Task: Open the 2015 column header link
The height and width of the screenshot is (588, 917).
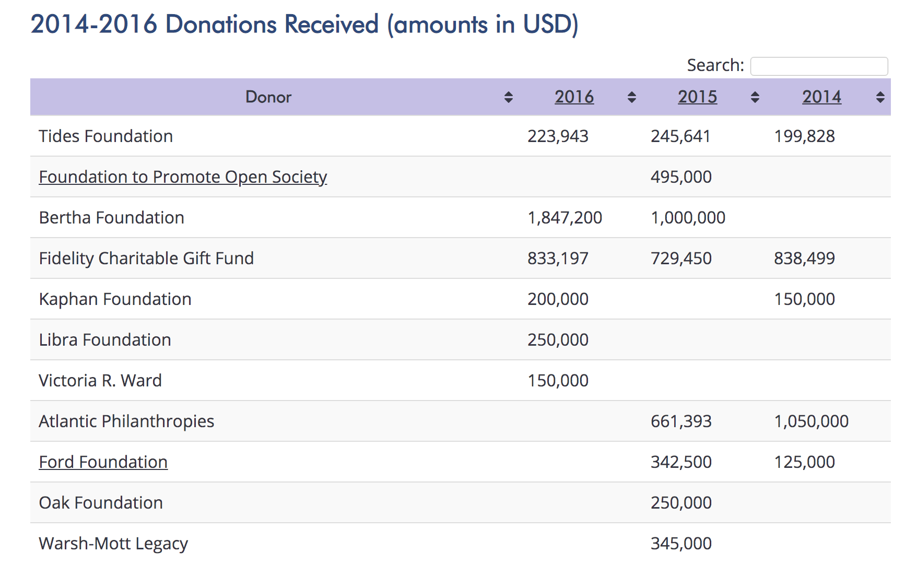Action: coord(697,97)
